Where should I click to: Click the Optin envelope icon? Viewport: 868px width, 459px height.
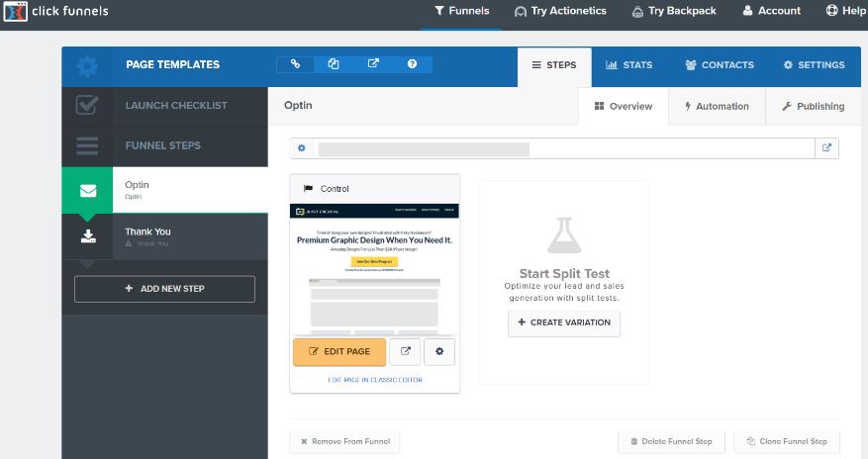coord(88,191)
